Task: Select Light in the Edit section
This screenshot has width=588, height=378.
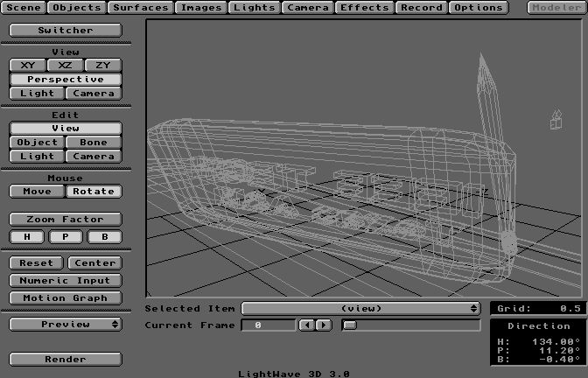Action: [37, 157]
